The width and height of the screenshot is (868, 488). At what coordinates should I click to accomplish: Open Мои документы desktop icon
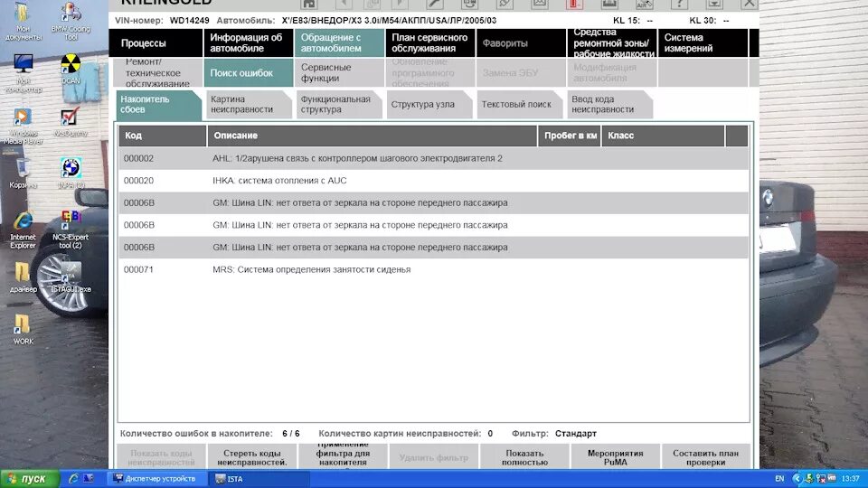click(x=23, y=22)
